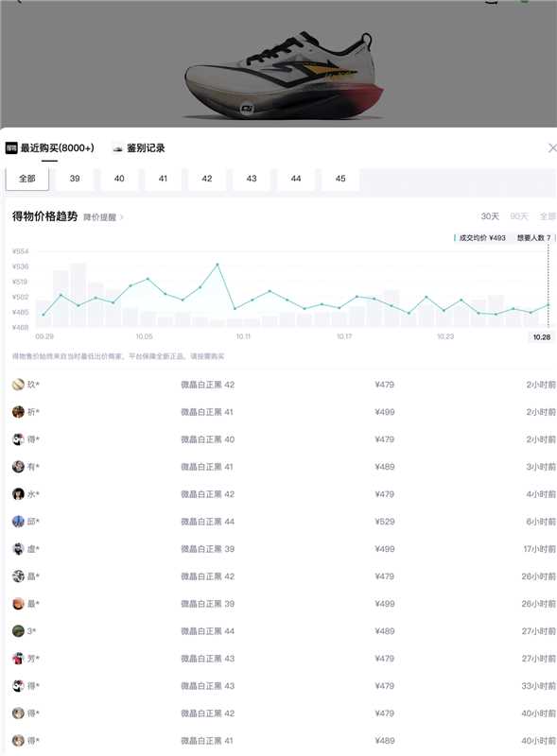Show 30天 price trend range
The height and width of the screenshot is (756, 557).
tap(490, 216)
